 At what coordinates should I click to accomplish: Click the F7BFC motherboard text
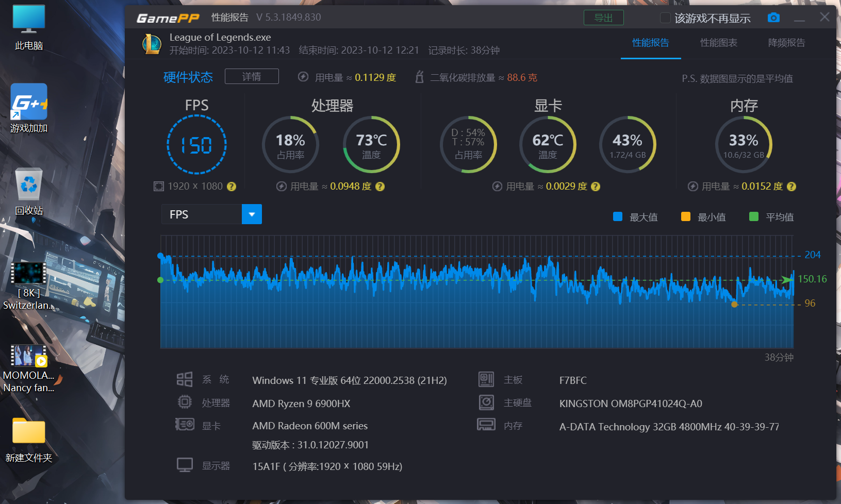pos(573,380)
